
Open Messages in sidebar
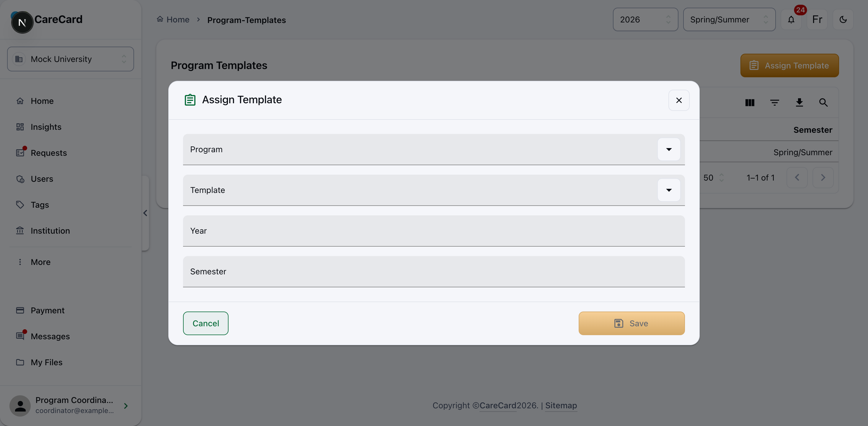(71, 336)
